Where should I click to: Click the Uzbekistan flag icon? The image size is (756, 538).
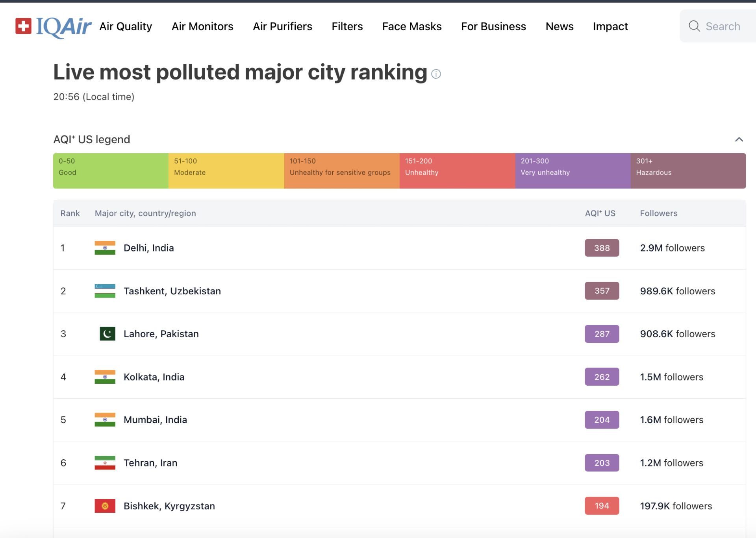click(x=105, y=291)
